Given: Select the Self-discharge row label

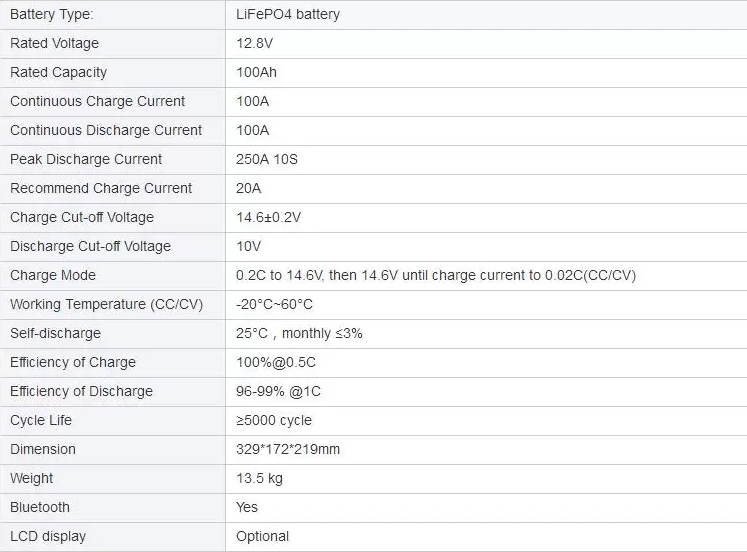Looking at the screenshot, I should click(x=55, y=333).
